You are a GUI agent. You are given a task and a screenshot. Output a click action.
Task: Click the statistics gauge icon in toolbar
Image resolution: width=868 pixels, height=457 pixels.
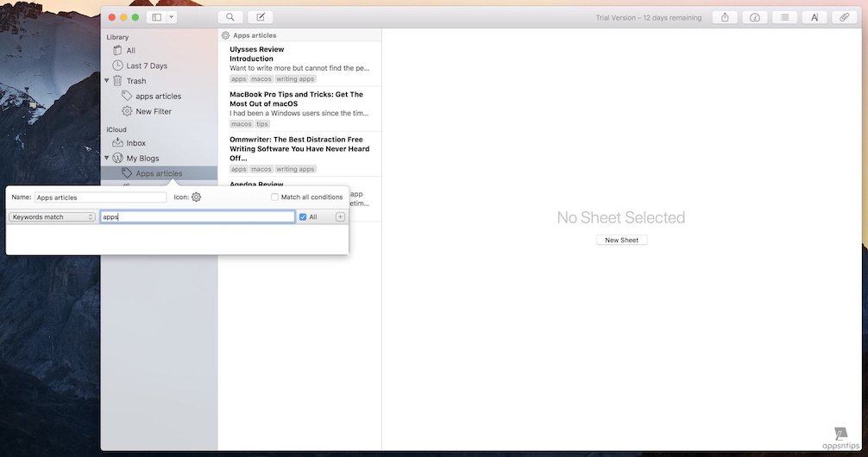pyautogui.click(x=755, y=17)
